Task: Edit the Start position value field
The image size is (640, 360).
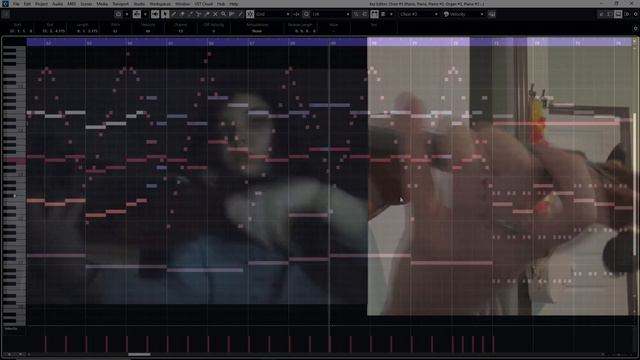Action: coord(21,31)
